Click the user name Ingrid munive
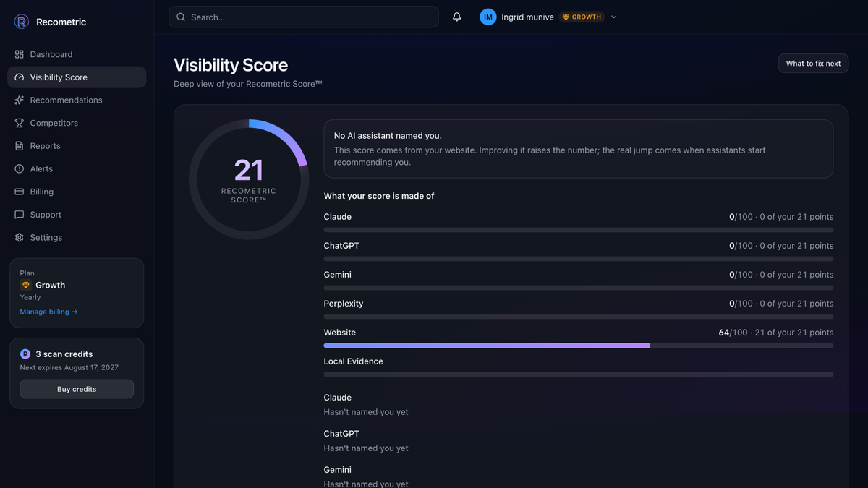This screenshot has height=488, width=868. click(527, 17)
